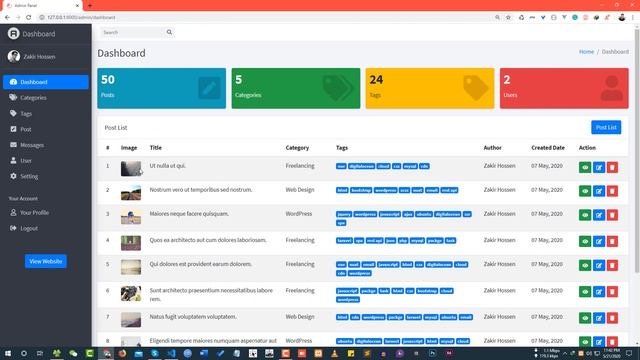
Task: Click the blue Post List button
Action: pyautogui.click(x=606, y=127)
